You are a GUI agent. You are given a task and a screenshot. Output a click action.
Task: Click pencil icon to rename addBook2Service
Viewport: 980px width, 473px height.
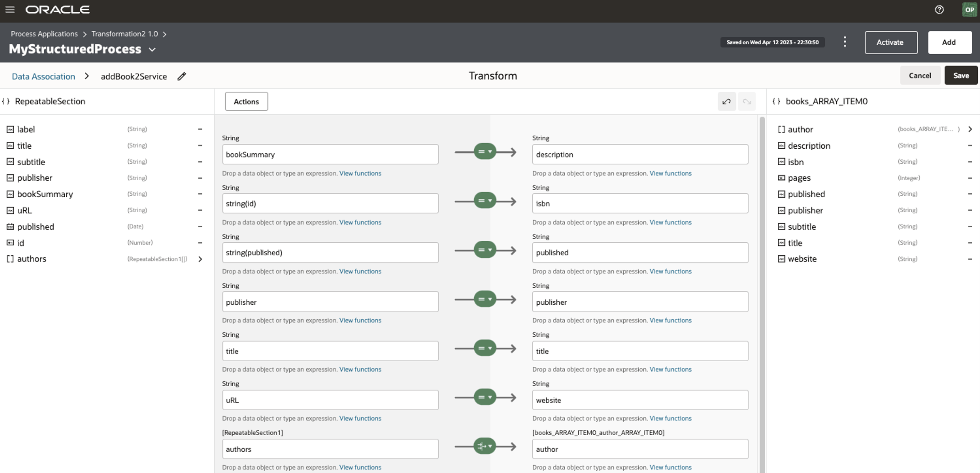(182, 76)
